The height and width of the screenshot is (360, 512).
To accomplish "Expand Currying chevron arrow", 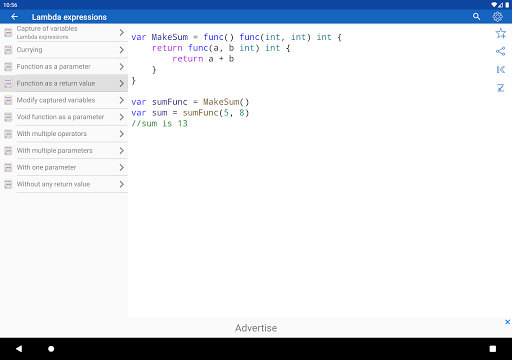I will click(x=122, y=50).
